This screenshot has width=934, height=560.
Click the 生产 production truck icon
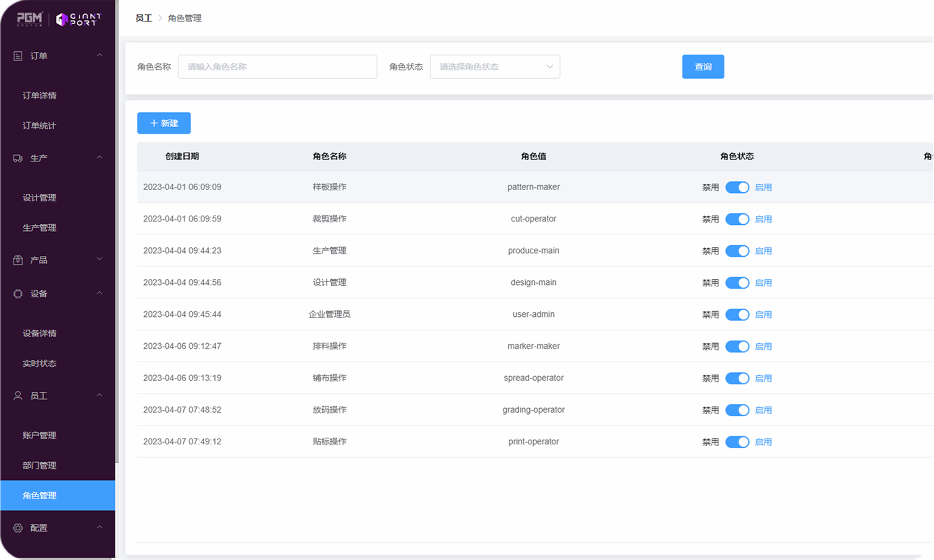tap(18, 158)
